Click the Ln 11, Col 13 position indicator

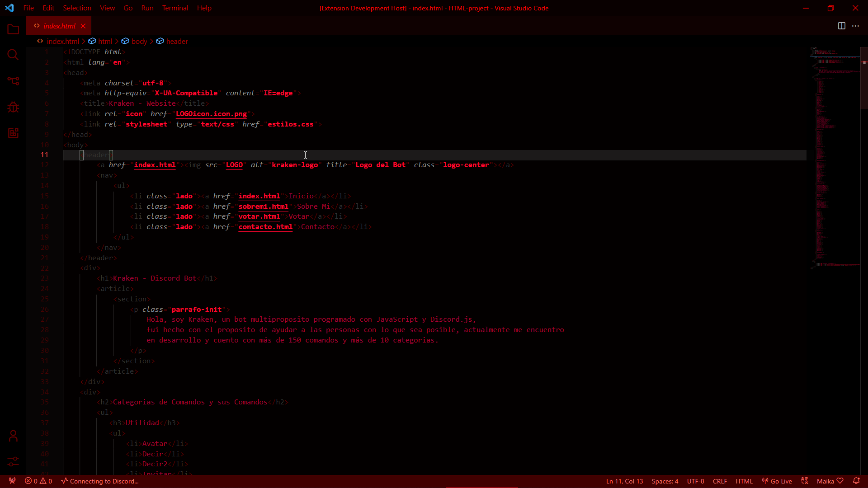tap(624, 481)
